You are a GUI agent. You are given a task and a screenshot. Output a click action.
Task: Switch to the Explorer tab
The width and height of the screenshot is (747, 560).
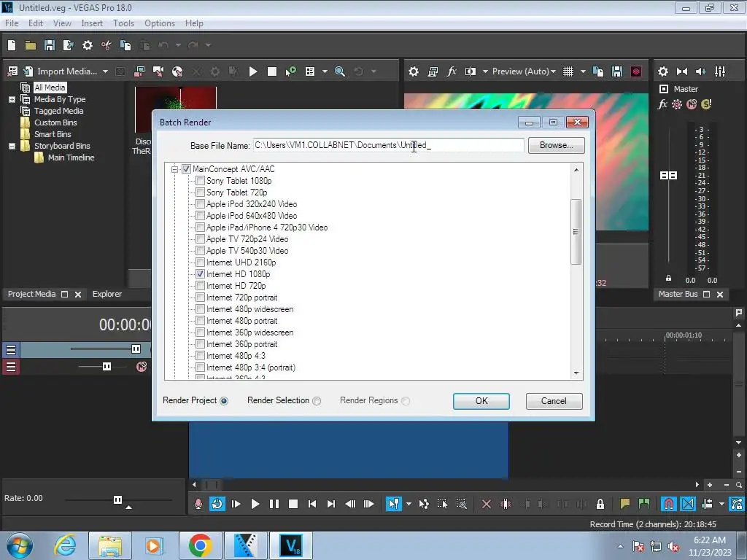click(x=107, y=295)
